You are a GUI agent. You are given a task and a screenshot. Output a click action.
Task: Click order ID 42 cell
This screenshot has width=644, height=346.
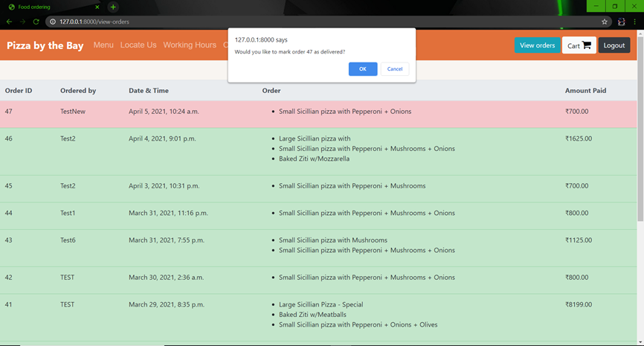[9, 278]
